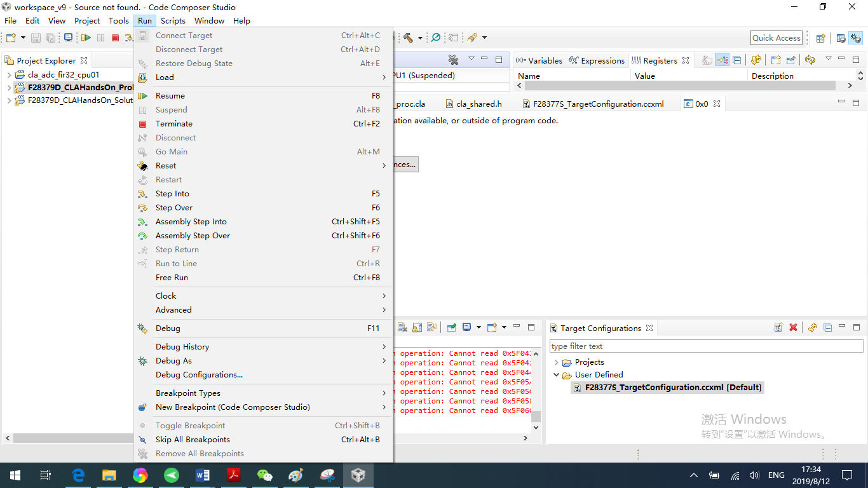Expand the Load submenu arrow
This screenshot has height=488, width=868.
coord(384,77)
